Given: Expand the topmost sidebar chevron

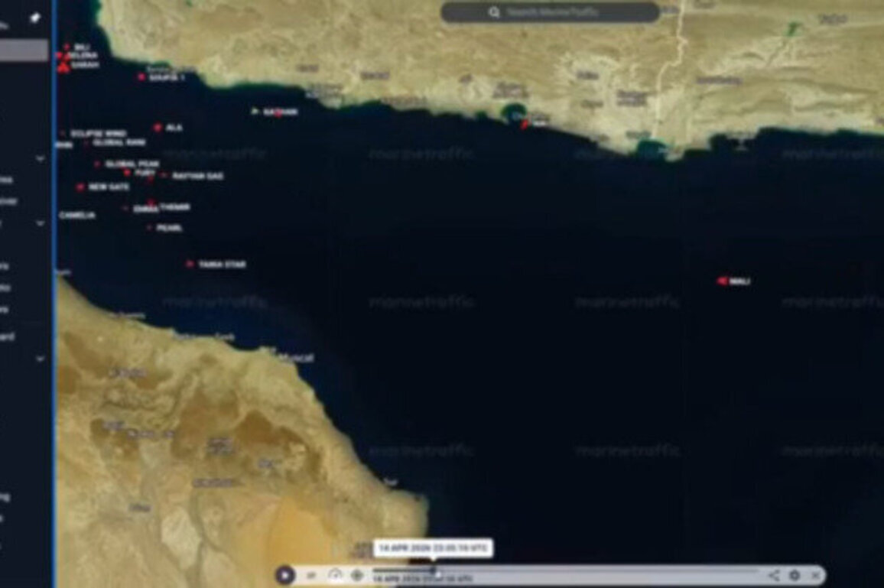Looking at the screenshot, I should pyautogui.click(x=40, y=159).
